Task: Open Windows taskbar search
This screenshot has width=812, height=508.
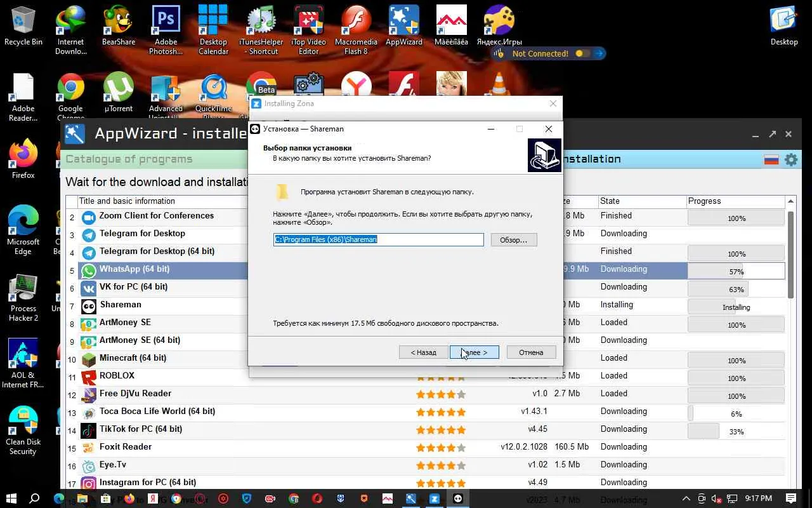Action: 35,498
